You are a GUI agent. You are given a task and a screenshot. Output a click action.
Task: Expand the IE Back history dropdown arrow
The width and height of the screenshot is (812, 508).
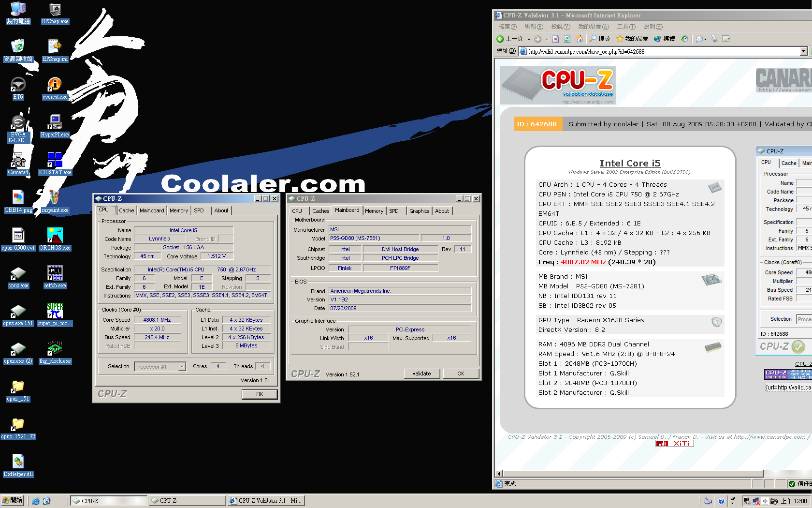[x=529, y=39]
